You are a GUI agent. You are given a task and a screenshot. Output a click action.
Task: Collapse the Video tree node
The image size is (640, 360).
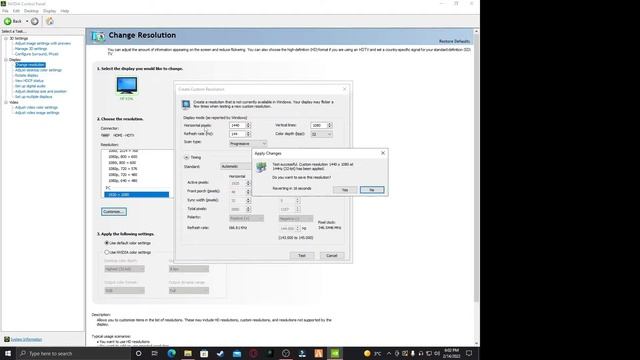tap(6, 102)
